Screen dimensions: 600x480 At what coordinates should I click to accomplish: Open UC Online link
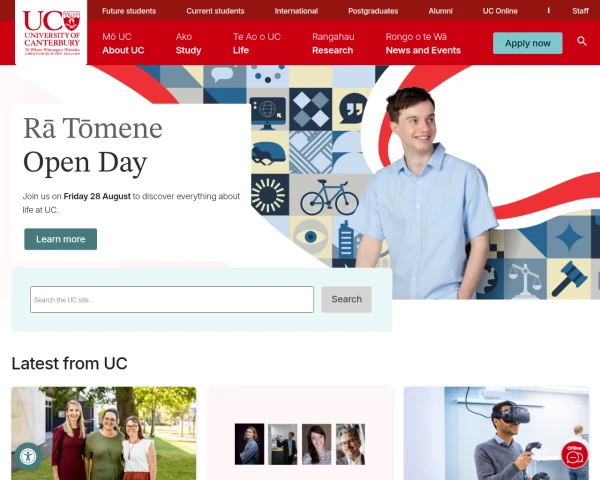[x=500, y=11]
